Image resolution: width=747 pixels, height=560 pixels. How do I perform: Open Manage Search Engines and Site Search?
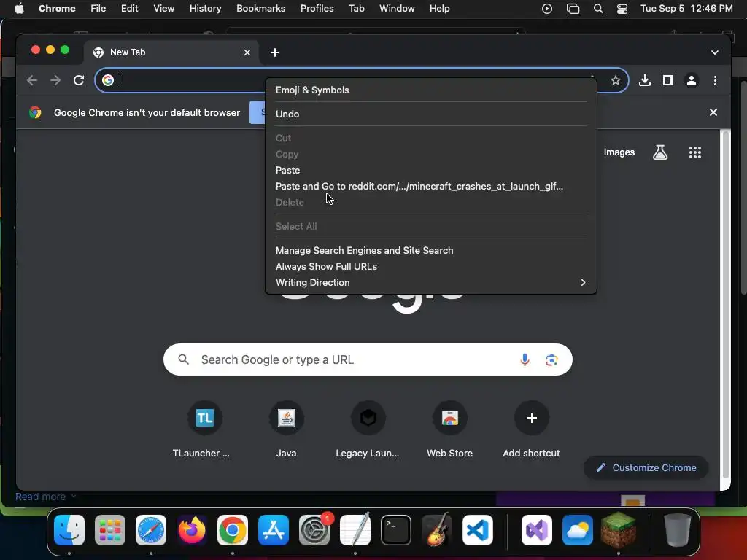click(x=430, y=251)
